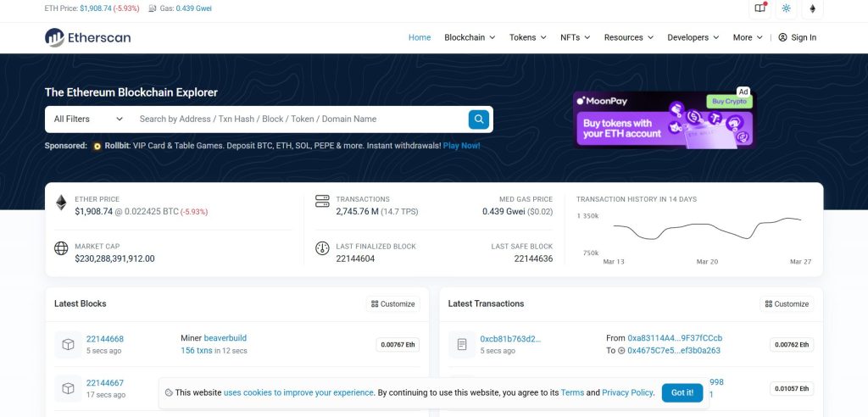The width and height of the screenshot is (868, 417).
Task: Open the uses cookies to improve link
Action: tap(298, 392)
